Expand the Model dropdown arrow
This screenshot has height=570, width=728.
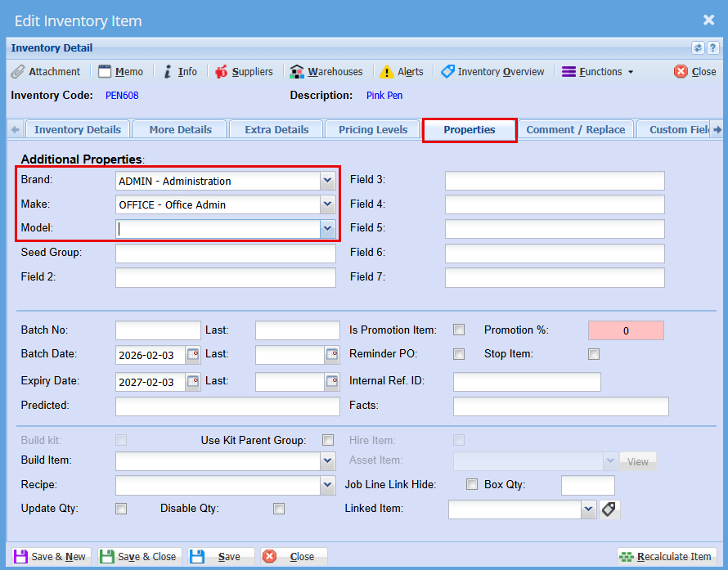coord(327,230)
